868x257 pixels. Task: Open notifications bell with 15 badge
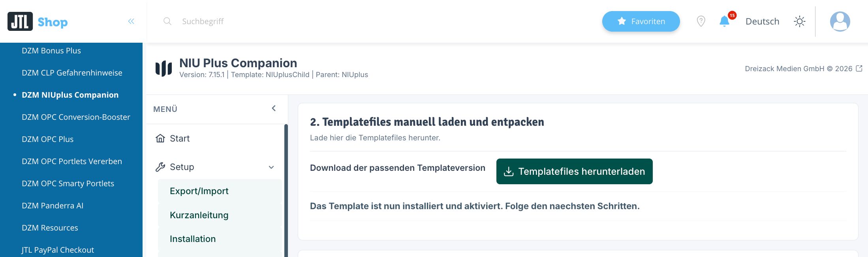pos(725,21)
